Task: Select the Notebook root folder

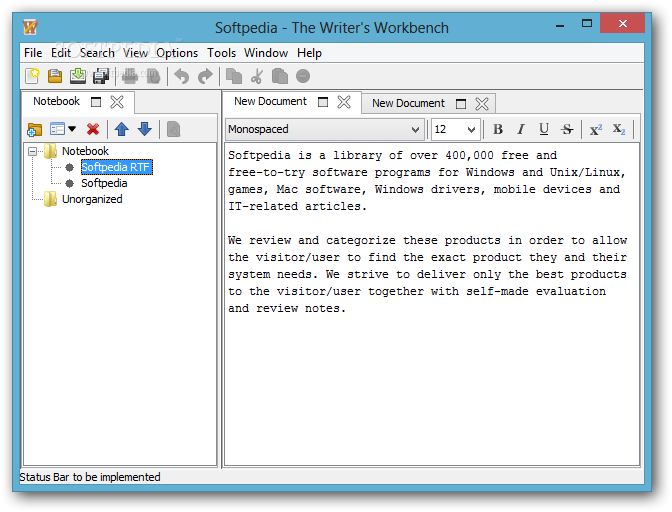Action: point(85,151)
